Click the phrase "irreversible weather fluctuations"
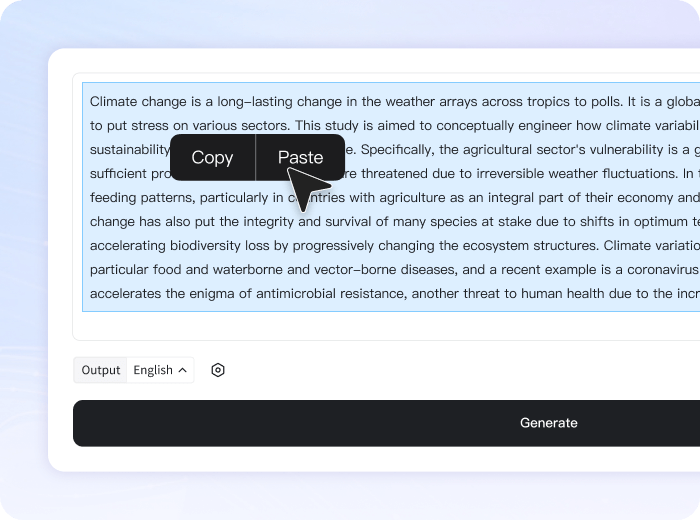Image resolution: width=700 pixels, height=520 pixels. pyautogui.click(x=556, y=174)
